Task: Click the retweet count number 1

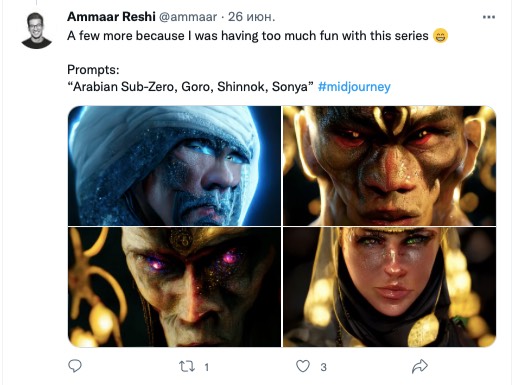Action: (207, 367)
